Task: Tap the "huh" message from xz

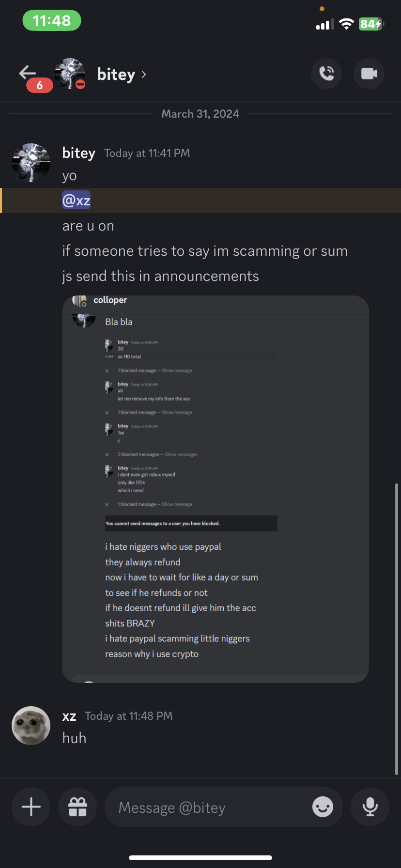Action: (x=75, y=738)
